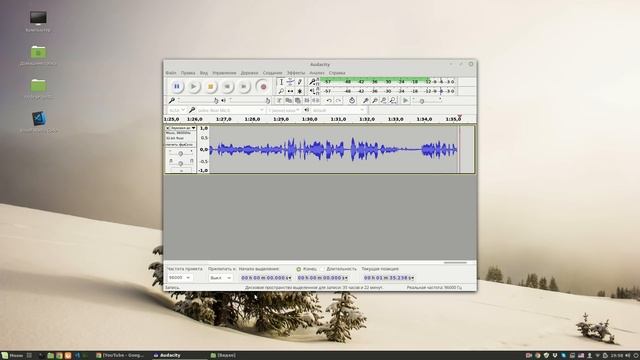Click the 1:30,0 mark on timeline ruler
The width and height of the screenshot is (640, 360).
(309, 119)
